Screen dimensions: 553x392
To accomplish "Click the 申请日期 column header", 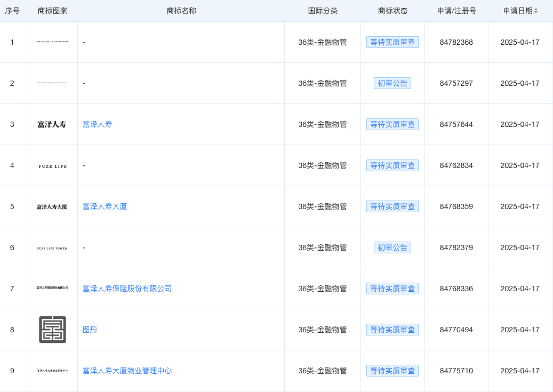I will [517, 11].
